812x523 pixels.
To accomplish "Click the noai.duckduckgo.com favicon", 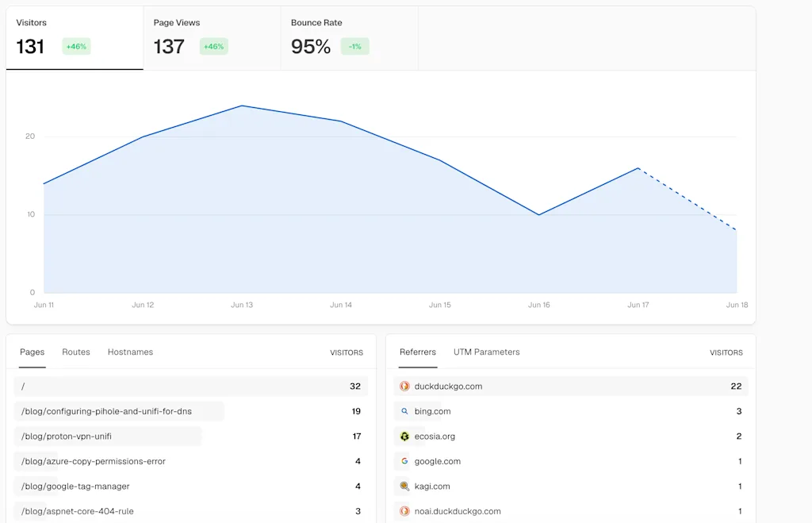I will [x=404, y=511].
